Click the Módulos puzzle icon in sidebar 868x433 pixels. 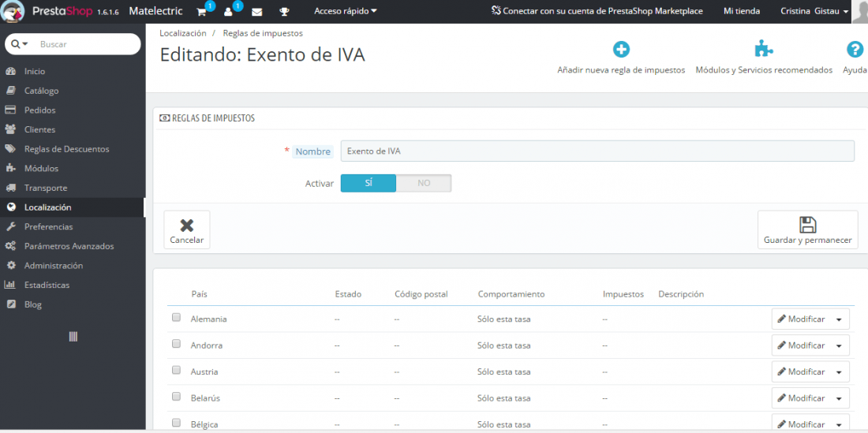[x=10, y=168]
